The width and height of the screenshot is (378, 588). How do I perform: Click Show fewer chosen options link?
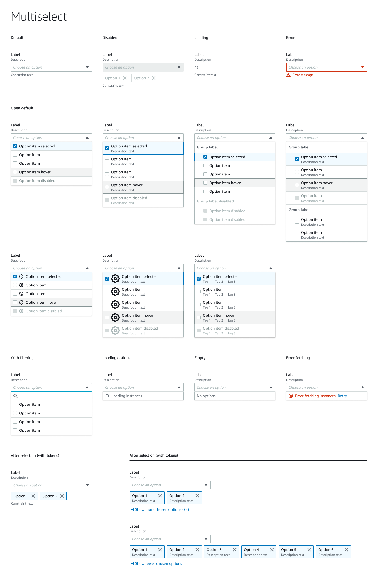pos(158,563)
